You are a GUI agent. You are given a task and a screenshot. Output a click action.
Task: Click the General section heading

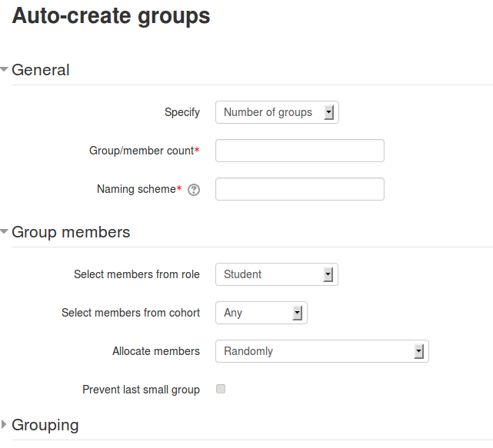41,70
